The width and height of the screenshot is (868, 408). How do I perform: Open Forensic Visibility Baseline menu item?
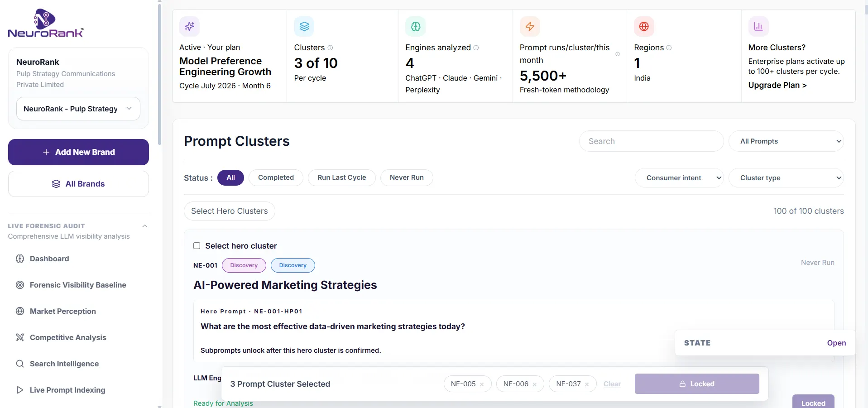pyautogui.click(x=78, y=285)
